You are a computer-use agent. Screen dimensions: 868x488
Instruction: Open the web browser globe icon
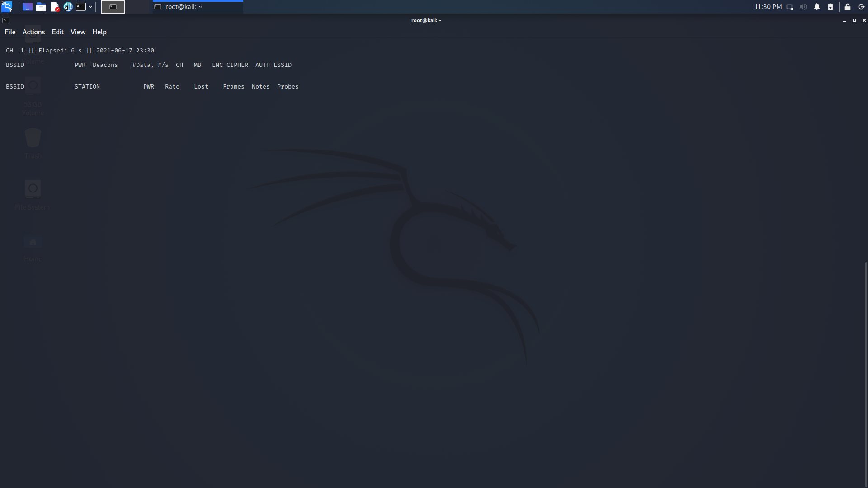[68, 7]
